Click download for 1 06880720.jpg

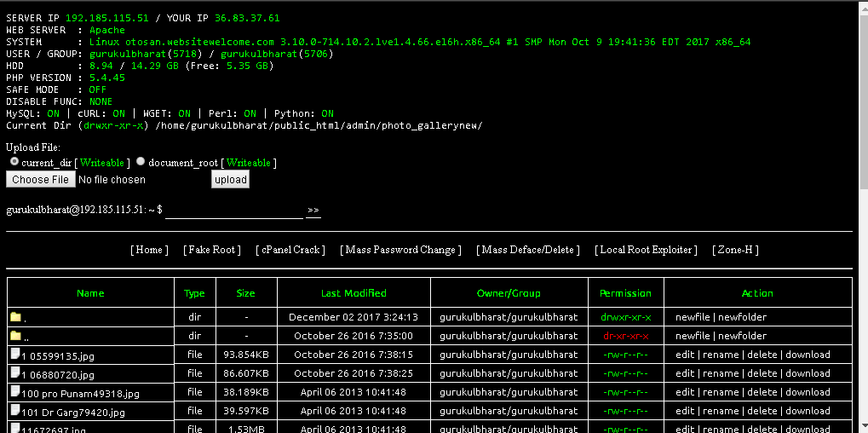(808, 373)
